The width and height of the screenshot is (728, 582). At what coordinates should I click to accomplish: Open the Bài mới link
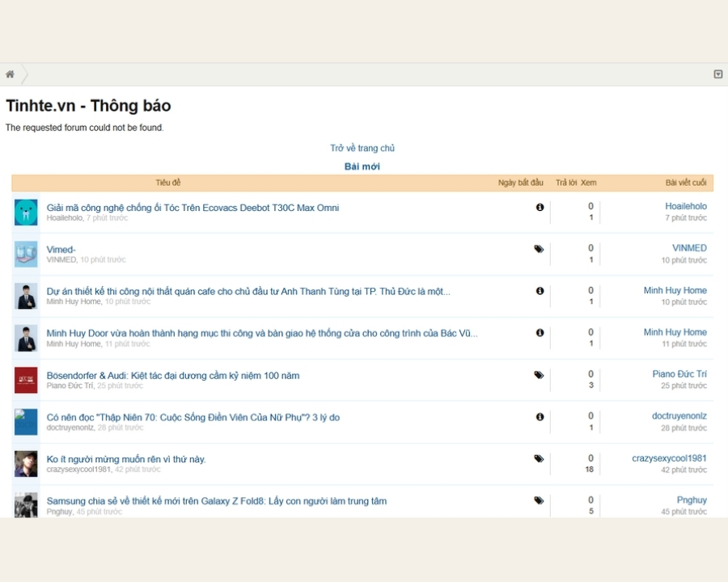[x=362, y=167]
